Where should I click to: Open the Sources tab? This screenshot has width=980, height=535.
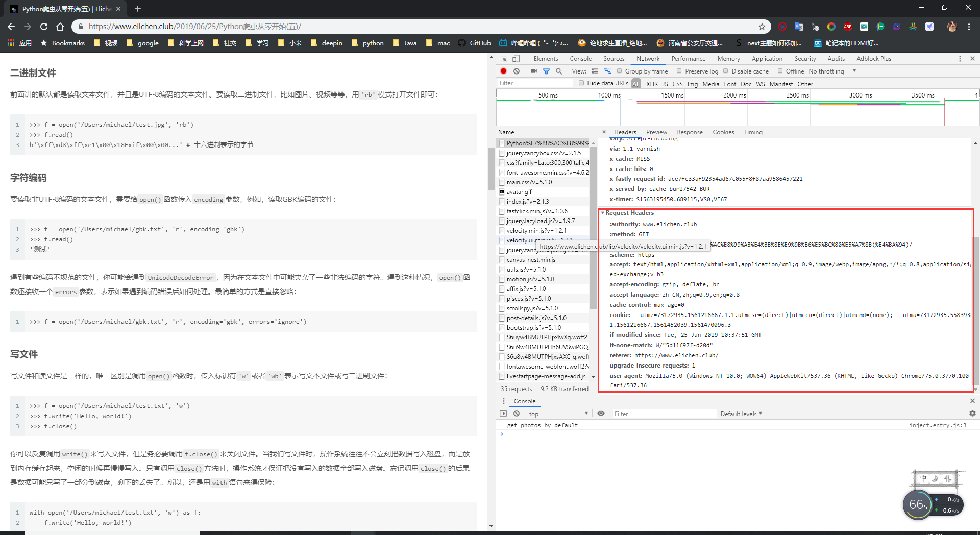[x=614, y=59]
